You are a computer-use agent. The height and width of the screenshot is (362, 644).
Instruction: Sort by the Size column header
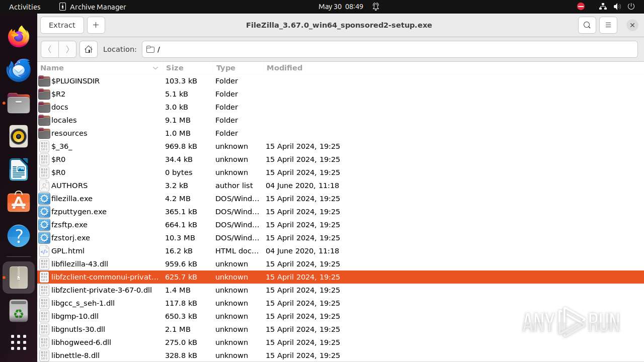click(x=187, y=68)
